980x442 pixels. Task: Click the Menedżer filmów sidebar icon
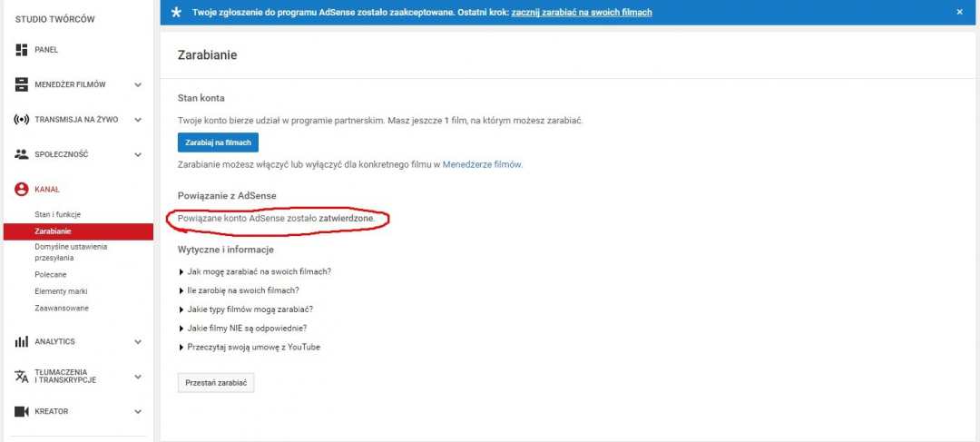pyautogui.click(x=22, y=84)
